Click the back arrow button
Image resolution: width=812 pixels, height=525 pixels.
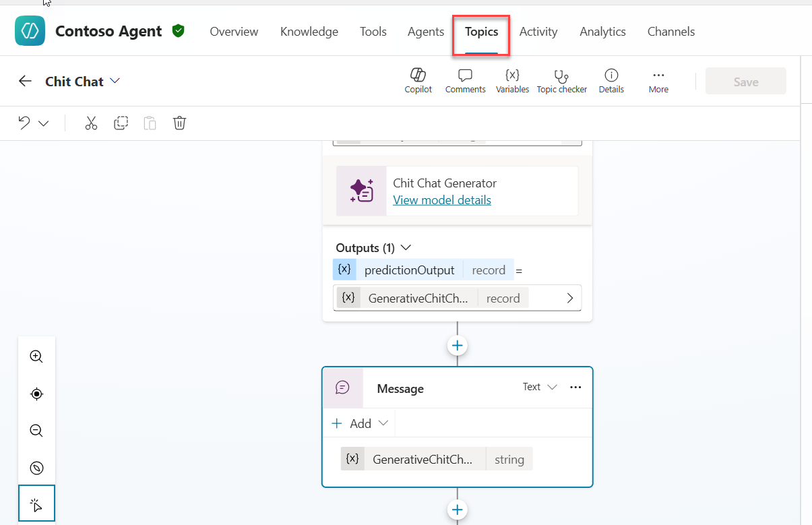25,82
